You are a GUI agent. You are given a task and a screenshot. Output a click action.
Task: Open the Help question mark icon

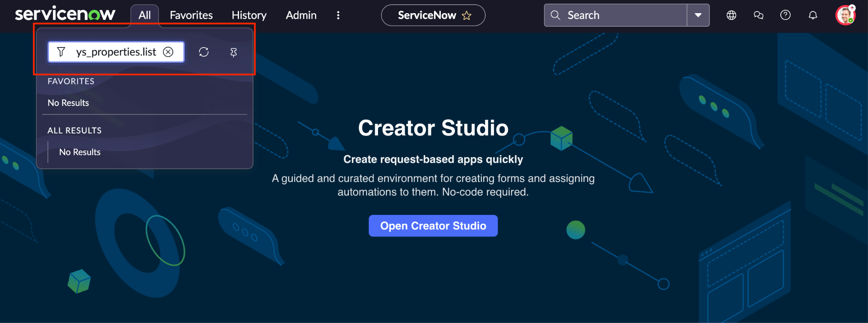[x=785, y=15]
